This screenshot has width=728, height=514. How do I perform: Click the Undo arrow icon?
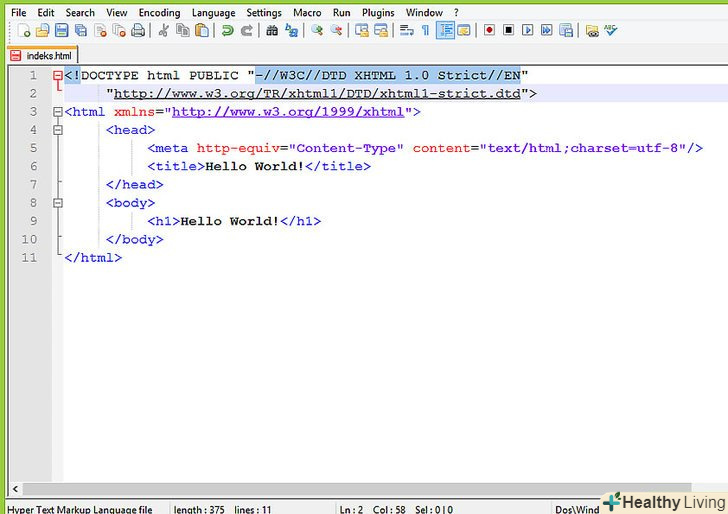tap(227, 31)
